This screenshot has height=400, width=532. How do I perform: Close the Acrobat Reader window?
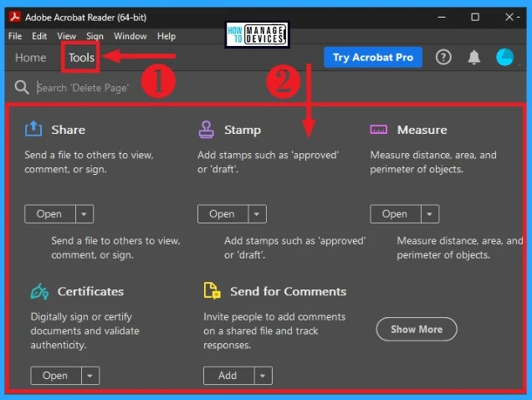(509, 17)
